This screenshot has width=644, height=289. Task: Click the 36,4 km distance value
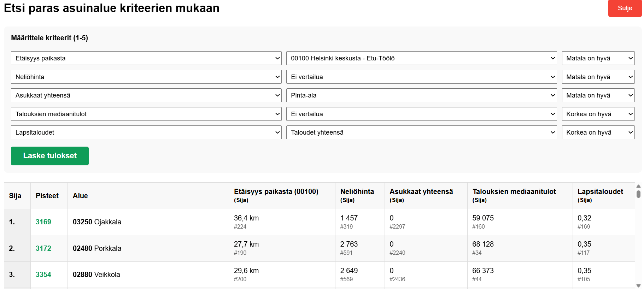pos(246,218)
